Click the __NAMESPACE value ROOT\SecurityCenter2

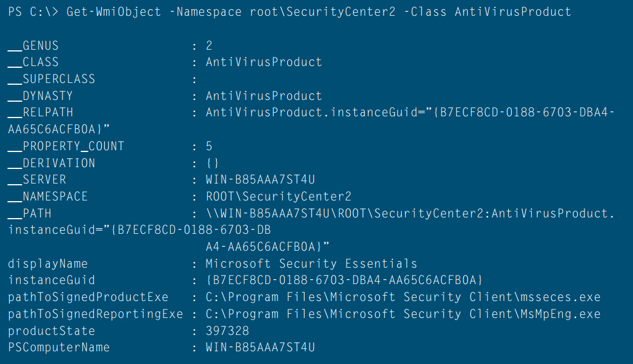tap(279, 197)
